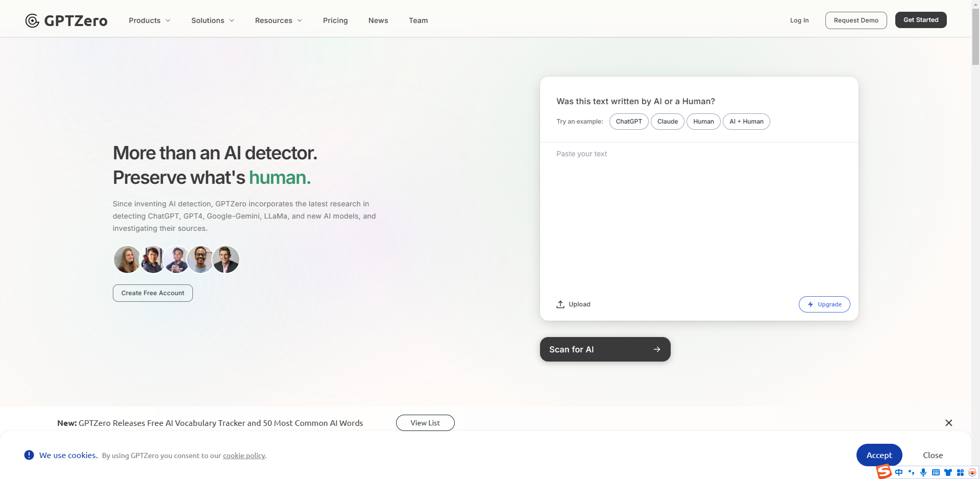The width and height of the screenshot is (980, 479).
Task: Select the ChatGPT example chip
Action: click(x=628, y=122)
